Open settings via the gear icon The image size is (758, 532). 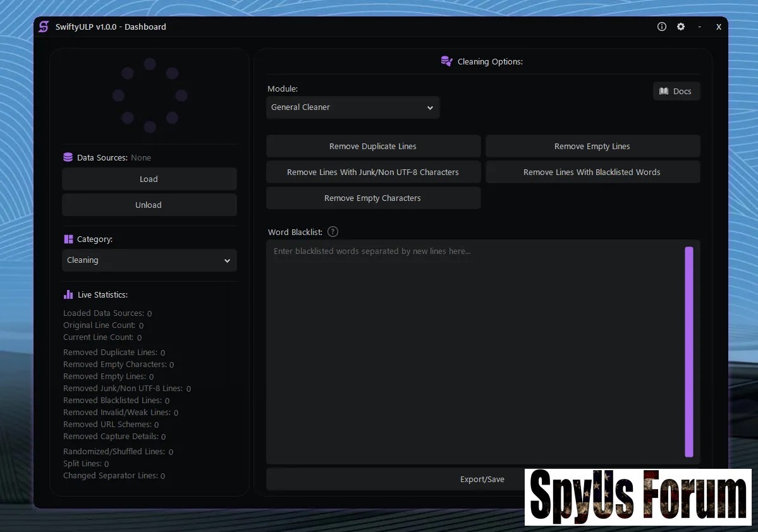(x=681, y=27)
